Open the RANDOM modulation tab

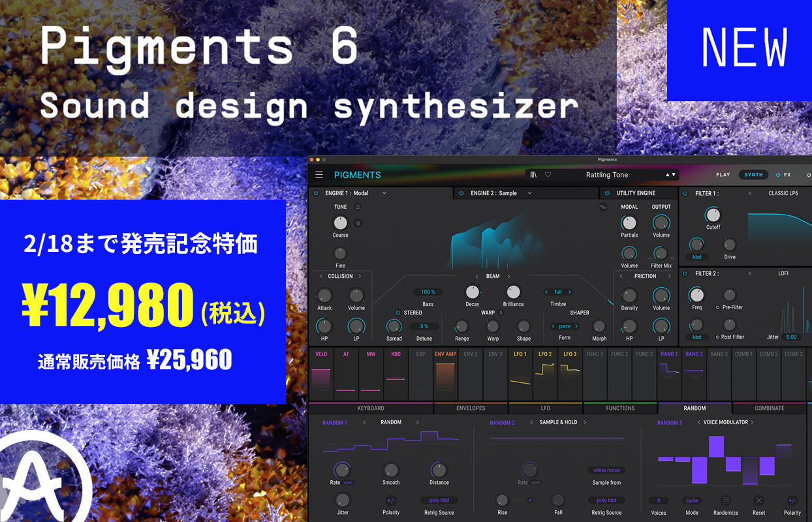pyautogui.click(x=695, y=408)
